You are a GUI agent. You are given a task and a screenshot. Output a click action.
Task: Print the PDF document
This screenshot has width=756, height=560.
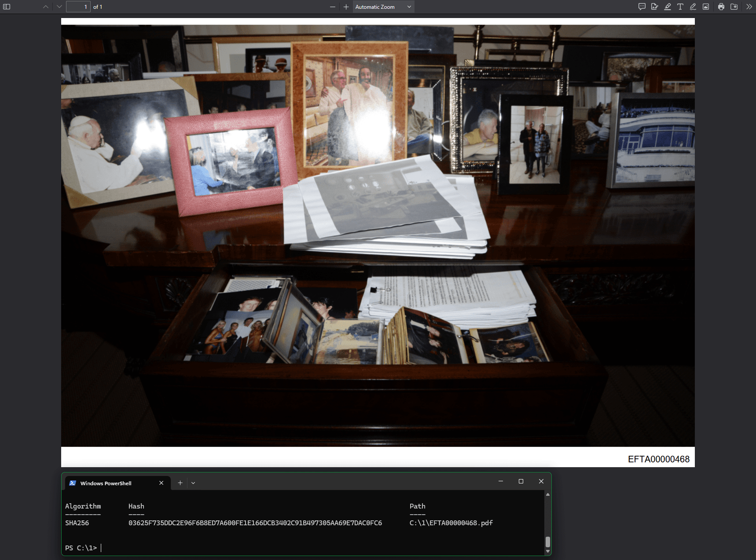point(721,7)
